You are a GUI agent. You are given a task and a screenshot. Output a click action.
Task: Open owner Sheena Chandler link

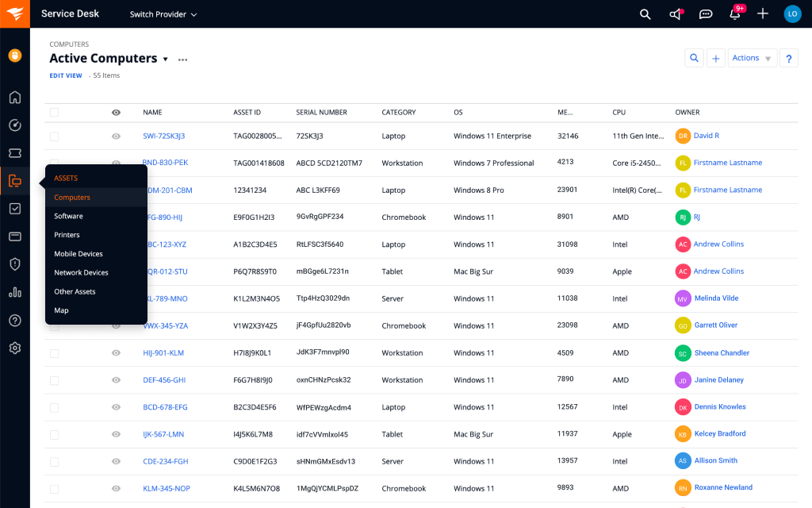click(x=722, y=353)
